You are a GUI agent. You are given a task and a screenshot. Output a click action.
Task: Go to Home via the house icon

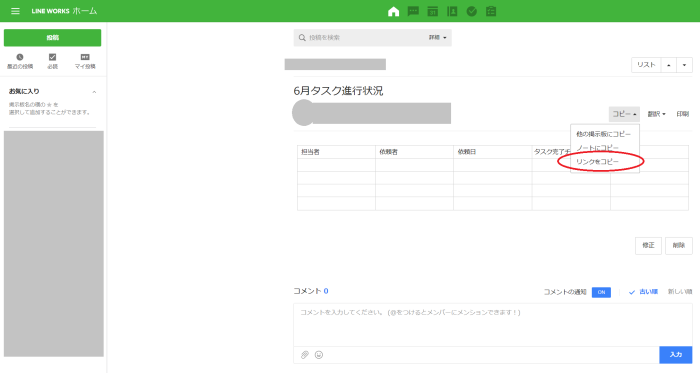coord(393,12)
